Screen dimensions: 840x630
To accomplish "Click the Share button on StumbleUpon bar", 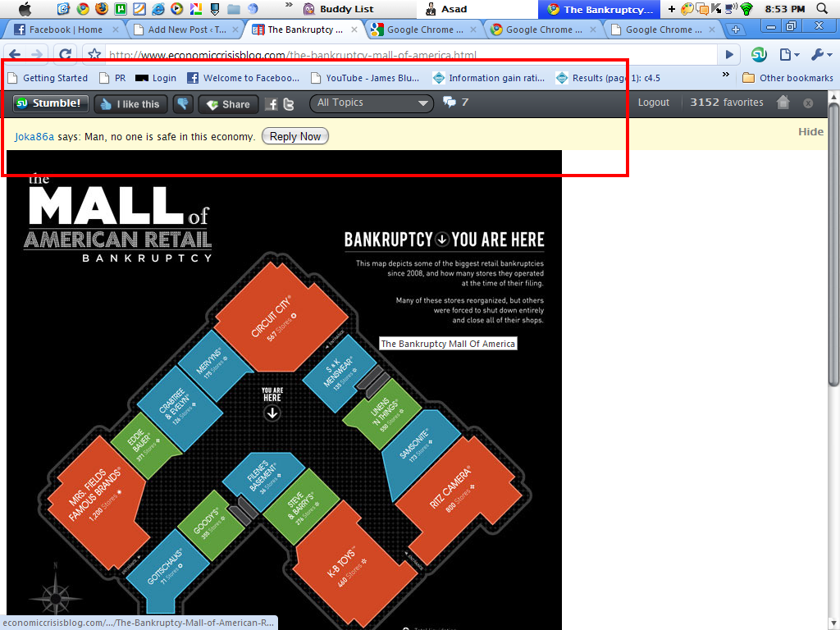I will point(229,104).
